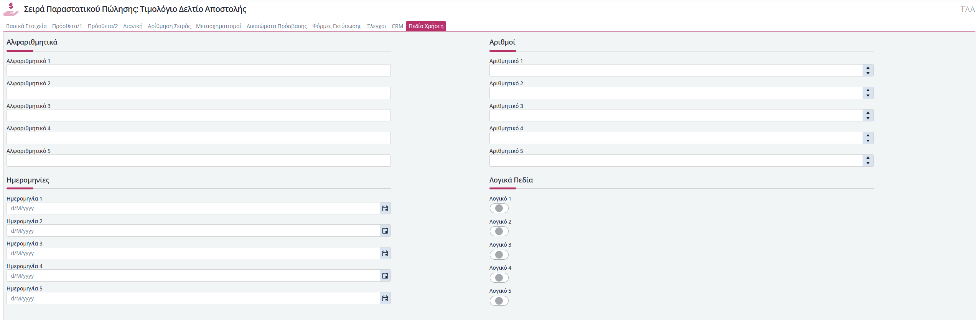980x320 pixels.
Task: Click the sales document hand-dollar icon
Action: coord(11,9)
